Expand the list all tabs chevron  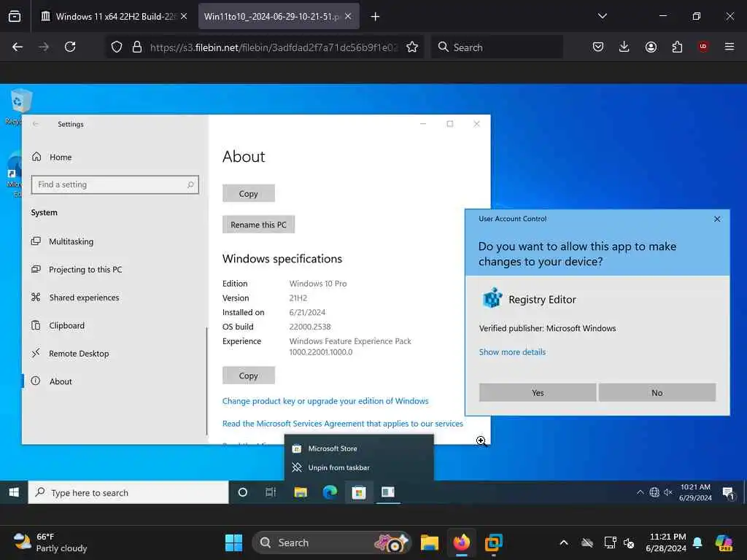602,16
